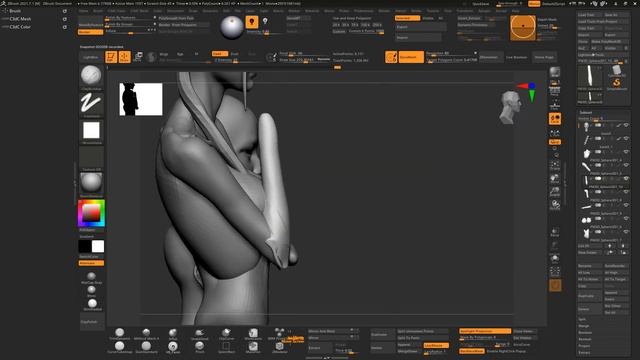Expand the Split section in Subtool palette
This screenshot has height=360, width=640.
click(582, 319)
